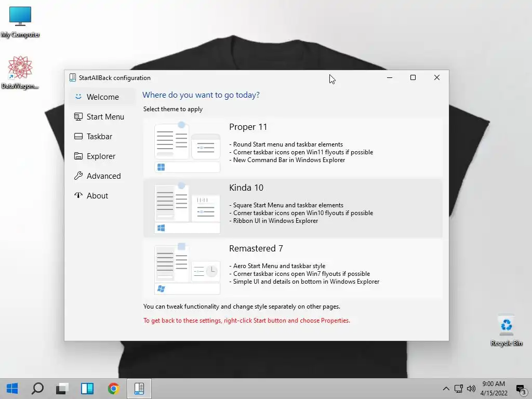Click the Proper 11 preview thumbnail
Viewport: 532px width, 399px height.
[x=187, y=147]
